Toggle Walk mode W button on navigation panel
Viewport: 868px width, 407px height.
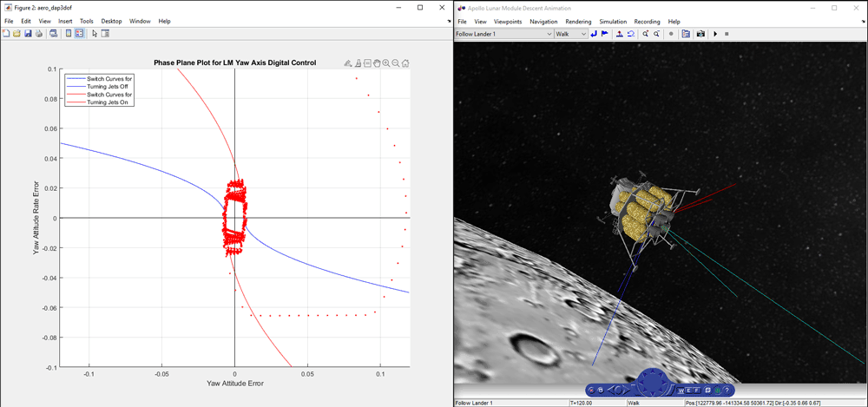pos(680,391)
